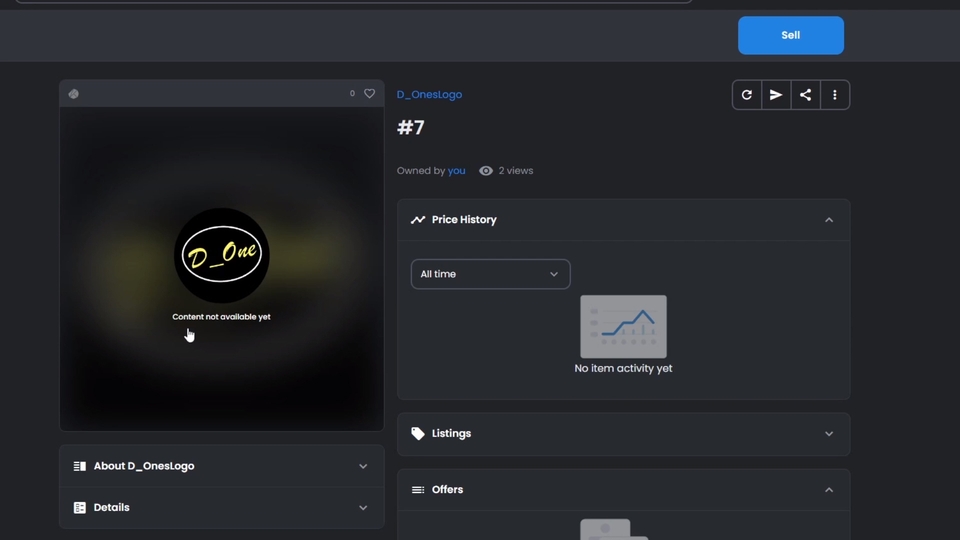Screen dimensions: 960x540
Task: Click the Price History header label
Action: click(x=464, y=220)
